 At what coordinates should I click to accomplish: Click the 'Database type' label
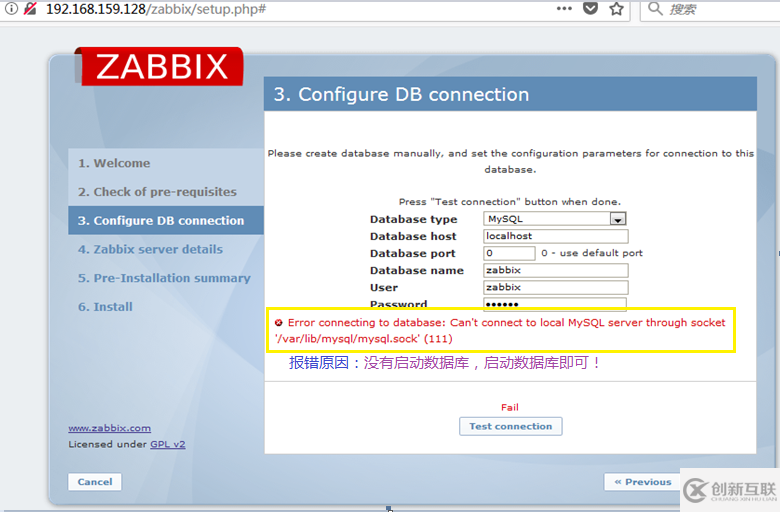coord(413,219)
